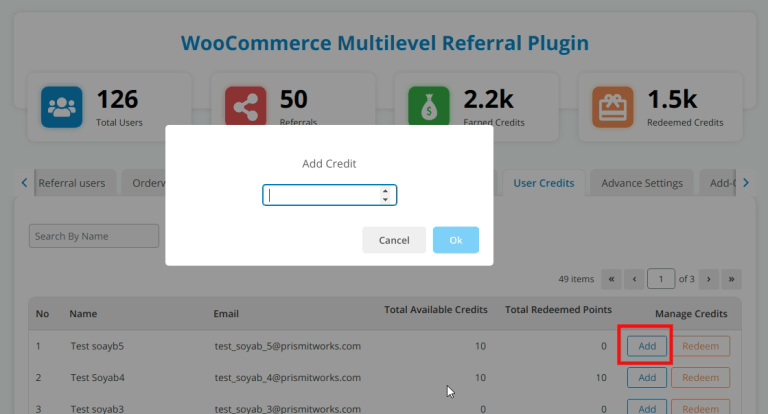The image size is (768, 414).
Task: Confirm Add Credit with Ok button
Action: (456, 240)
